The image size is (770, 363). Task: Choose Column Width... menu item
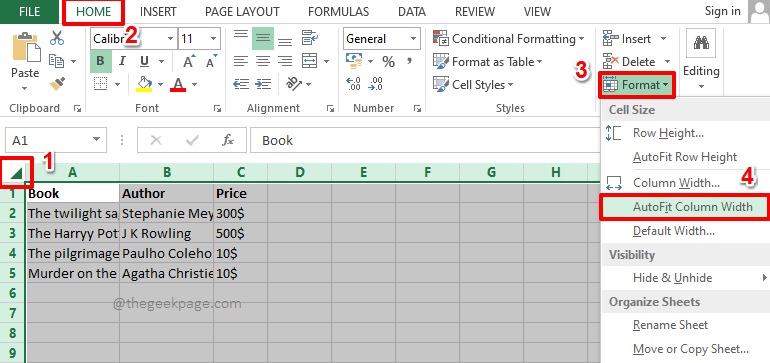[685, 183]
